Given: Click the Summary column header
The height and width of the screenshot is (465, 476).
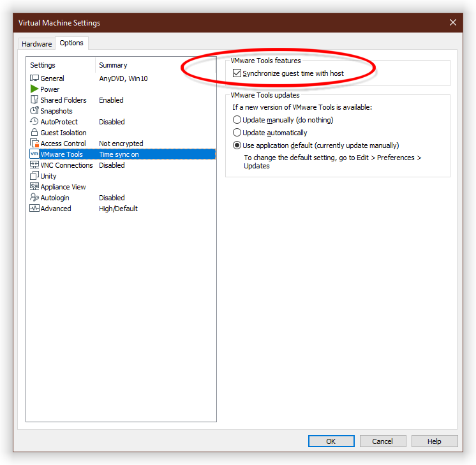Looking at the screenshot, I should coord(113,65).
